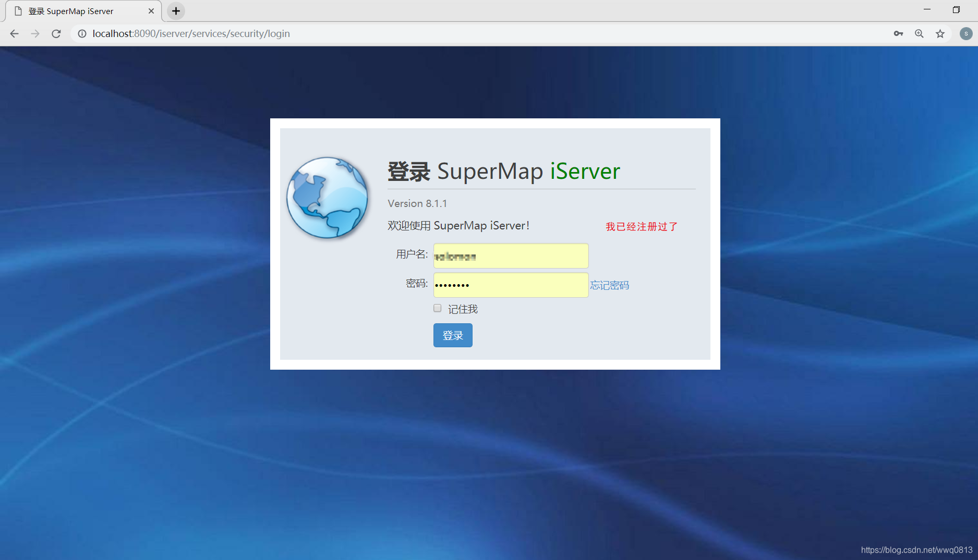
Task: Click the 忘记密码 link
Action: coord(609,285)
